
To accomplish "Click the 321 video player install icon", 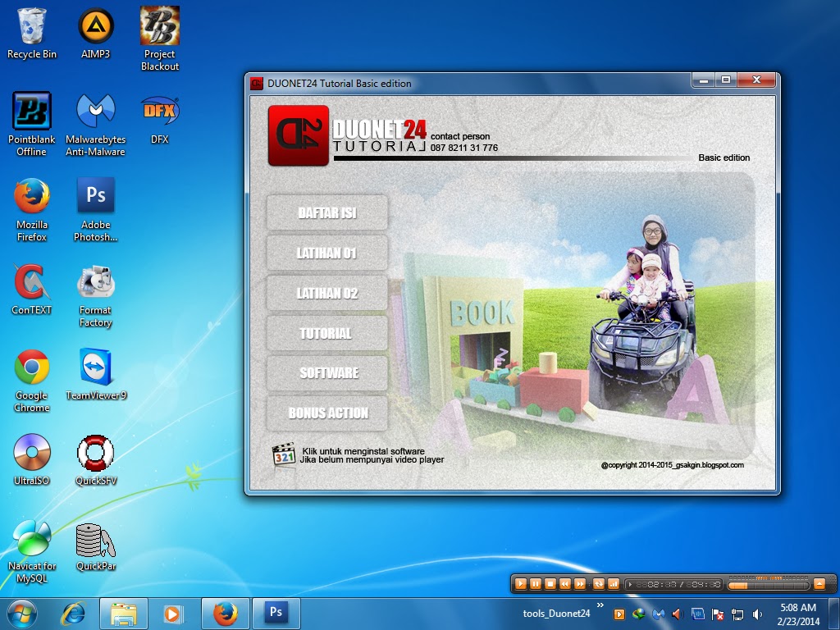I will (284, 455).
